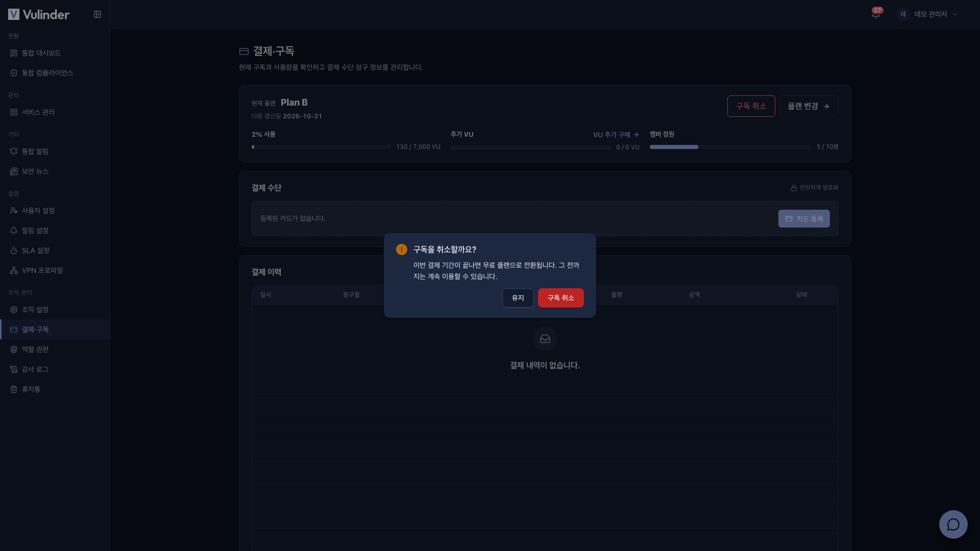Click the 플랜 변경 button
The image size is (980, 551).
coord(809,106)
